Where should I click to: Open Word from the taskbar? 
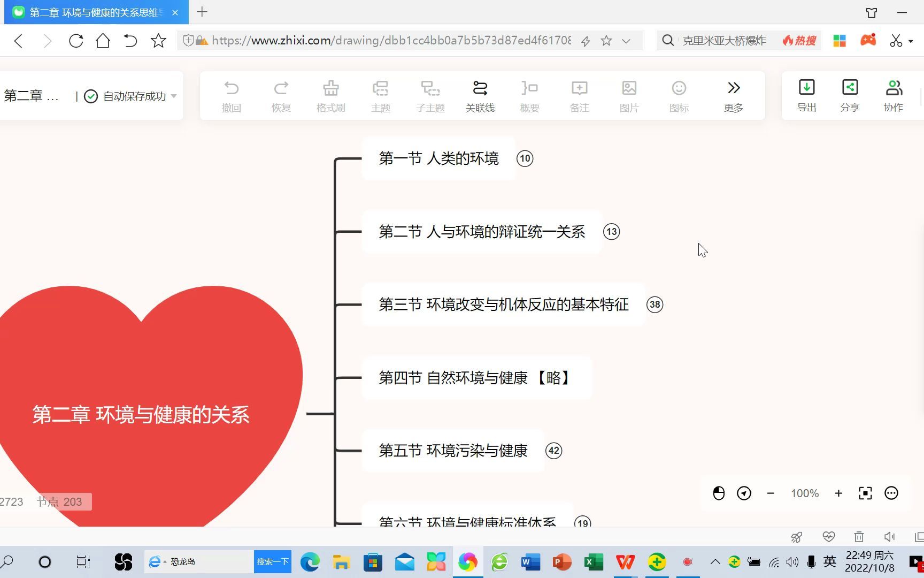point(530,562)
